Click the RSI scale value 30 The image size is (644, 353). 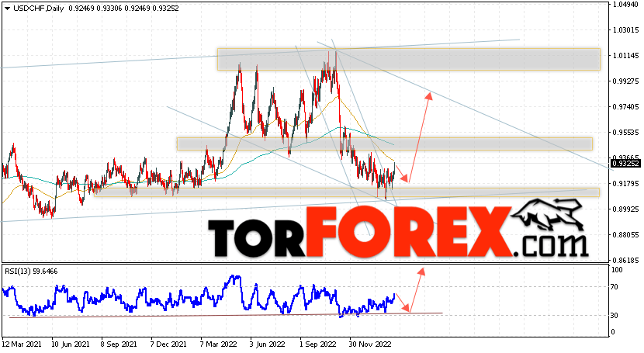615,315
